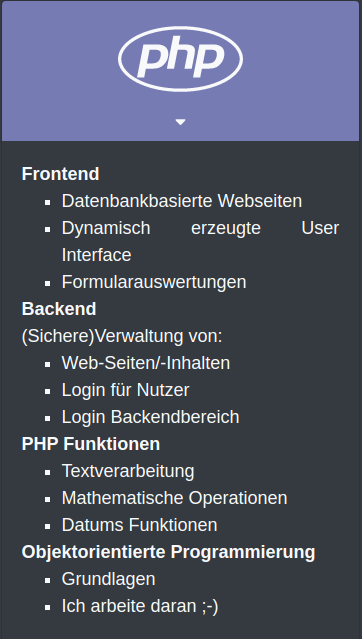The width and height of the screenshot is (362, 639).
Task: Select the Frontend heading
Action: [x=60, y=174]
